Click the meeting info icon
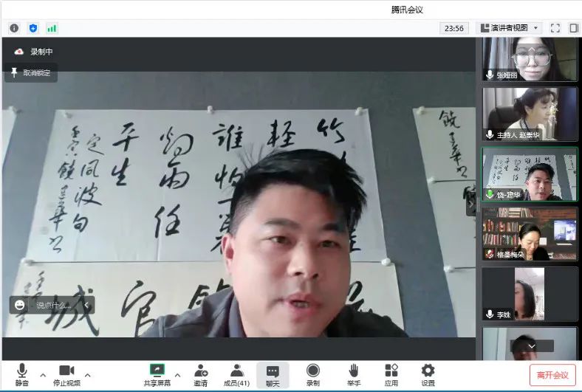The width and height of the screenshot is (582, 392). click(x=14, y=28)
